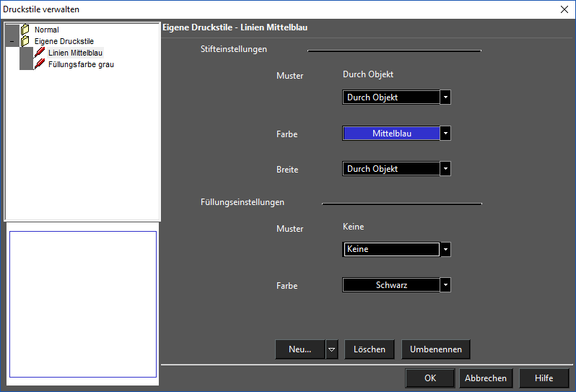Click the print style preview box
576x392 pixels.
[82, 304]
